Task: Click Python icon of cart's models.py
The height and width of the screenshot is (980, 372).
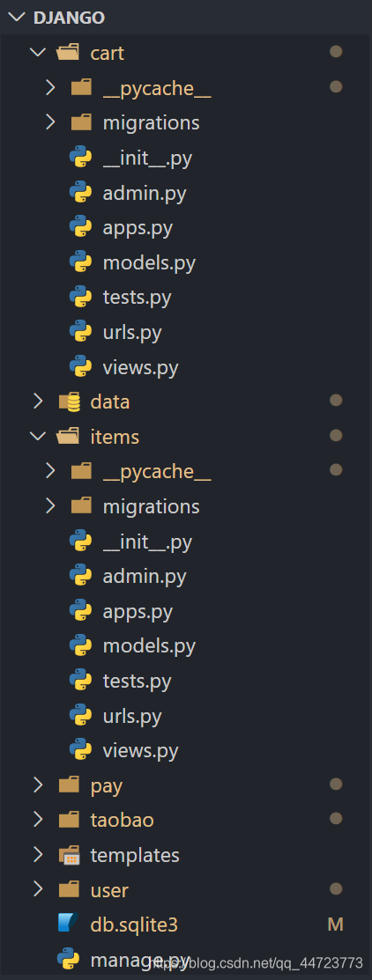Action: pos(81,262)
